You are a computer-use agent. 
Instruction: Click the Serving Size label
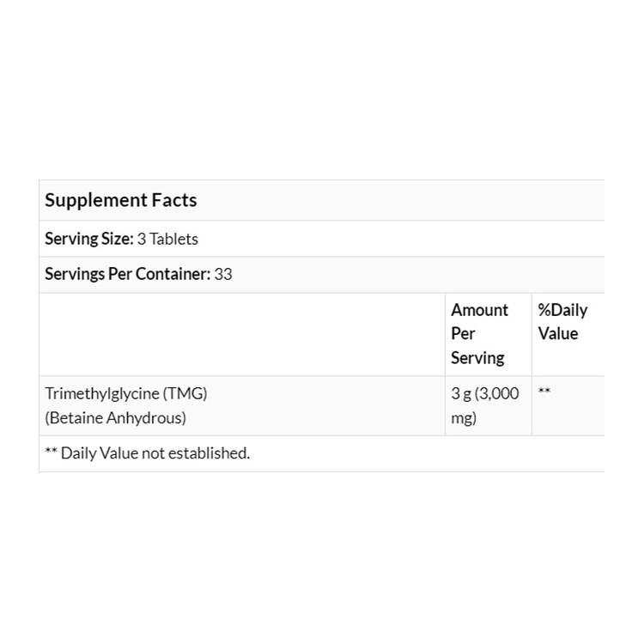pyautogui.click(x=88, y=239)
